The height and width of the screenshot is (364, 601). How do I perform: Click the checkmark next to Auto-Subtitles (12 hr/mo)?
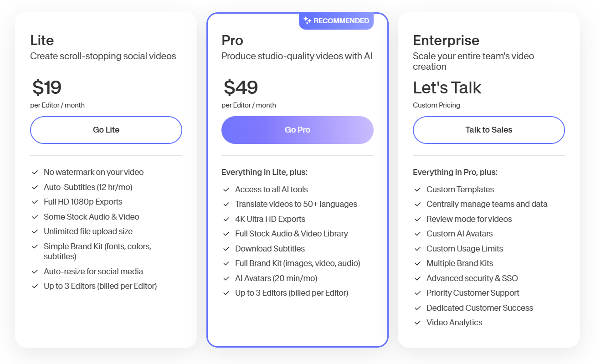click(x=35, y=187)
